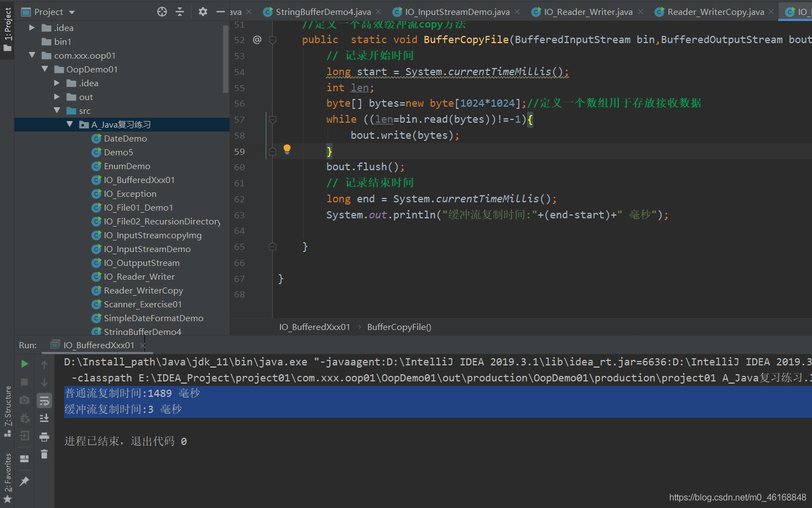Collapse the src folder
The image size is (812, 508).
58,110
